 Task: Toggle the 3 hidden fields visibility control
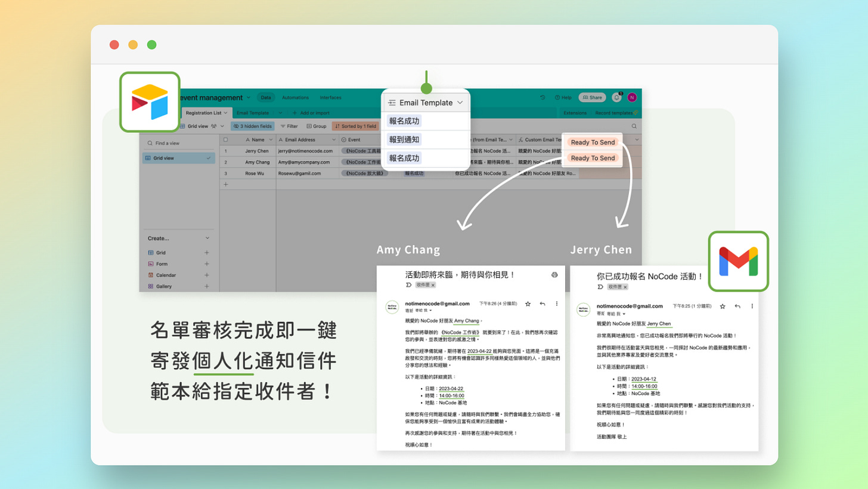pyautogui.click(x=253, y=126)
